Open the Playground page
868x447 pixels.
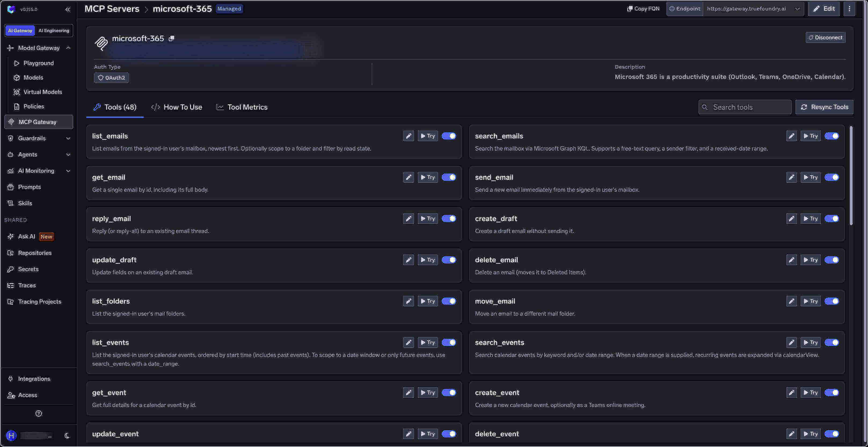pos(38,63)
